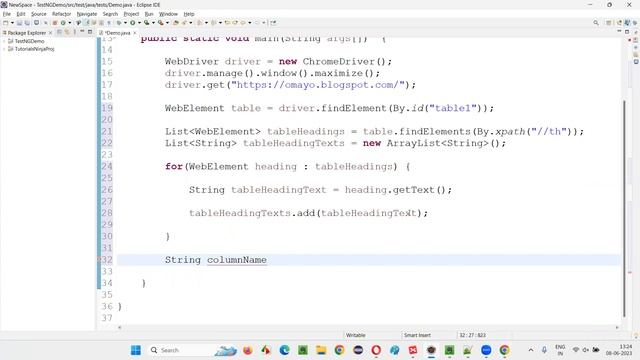Click the New file toolbar icon
The image size is (640, 360).
click(x=6, y=23)
